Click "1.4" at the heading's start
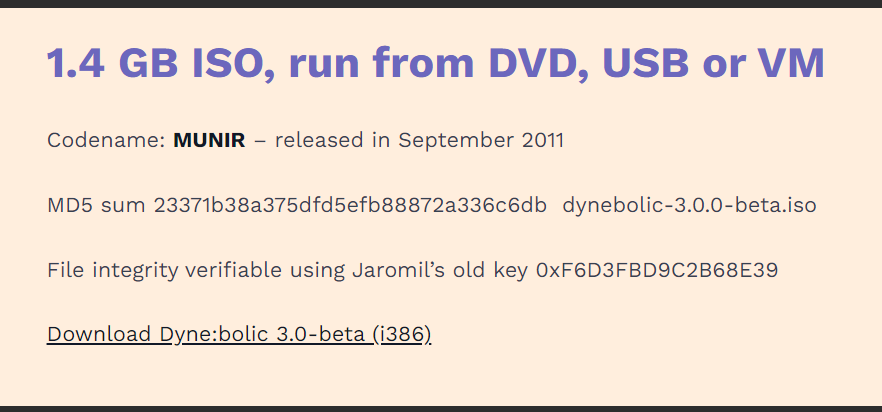Image resolution: width=882 pixels, height=412 pixels. point(76,65)
